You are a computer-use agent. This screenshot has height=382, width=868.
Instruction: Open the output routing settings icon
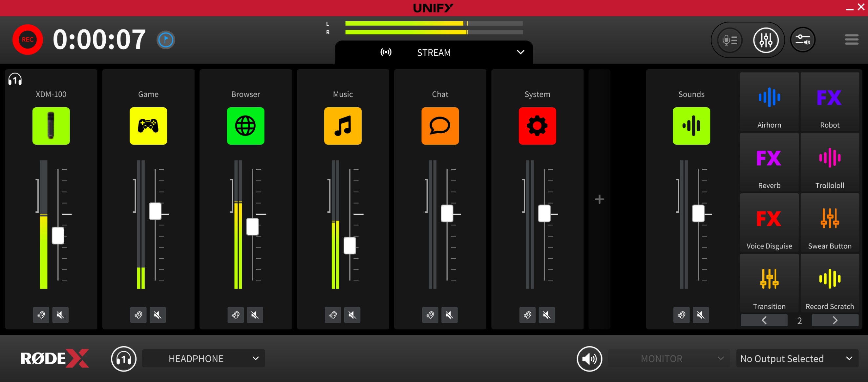click(803, 40)
